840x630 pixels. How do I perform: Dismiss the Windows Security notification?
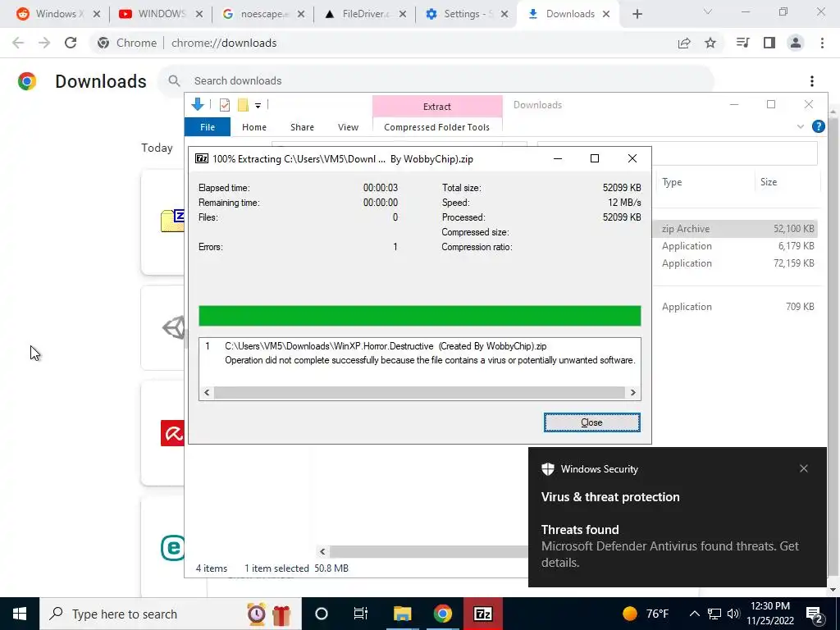(804, 468)
